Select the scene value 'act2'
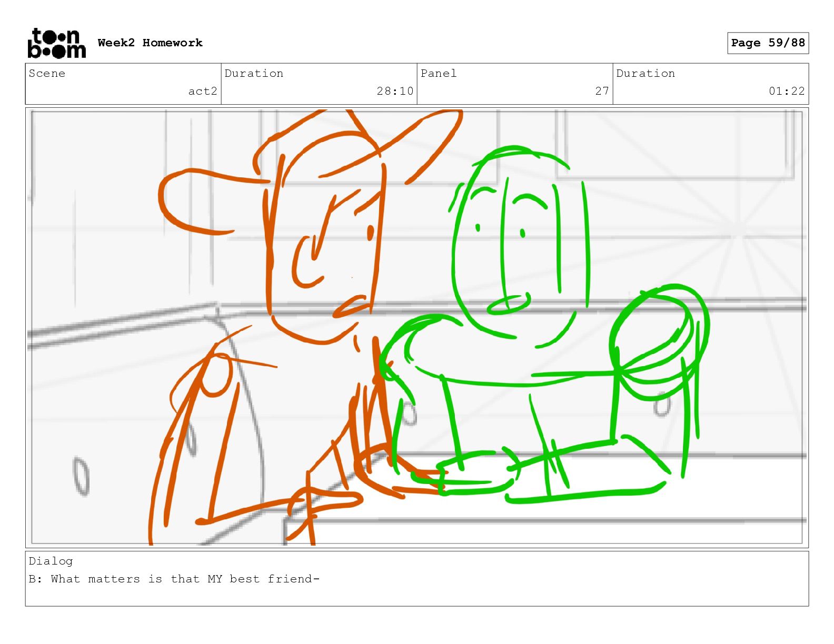834x644 pixels. pos(203,91)
